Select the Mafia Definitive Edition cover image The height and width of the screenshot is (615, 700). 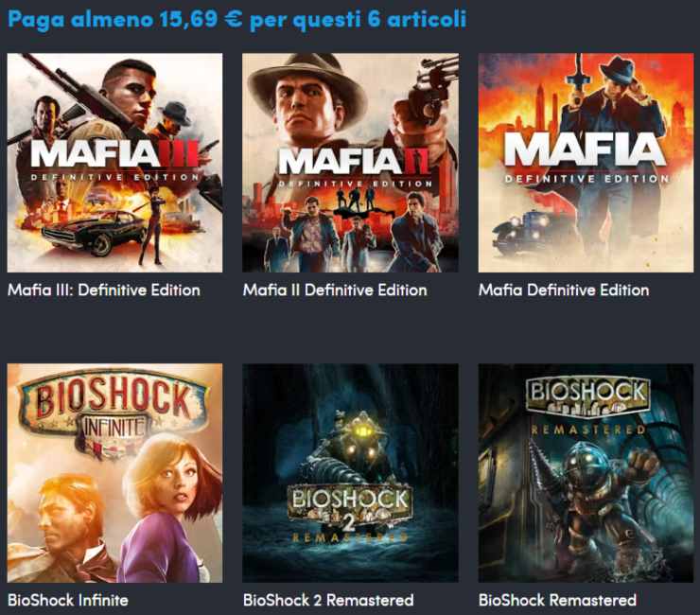[586, 163]
